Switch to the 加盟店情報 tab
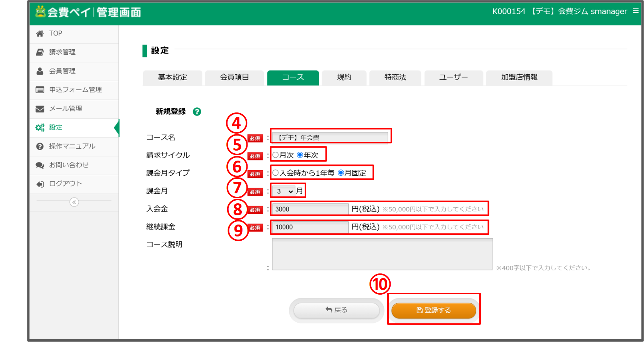644x342 pixels. [x=519, y=77]
